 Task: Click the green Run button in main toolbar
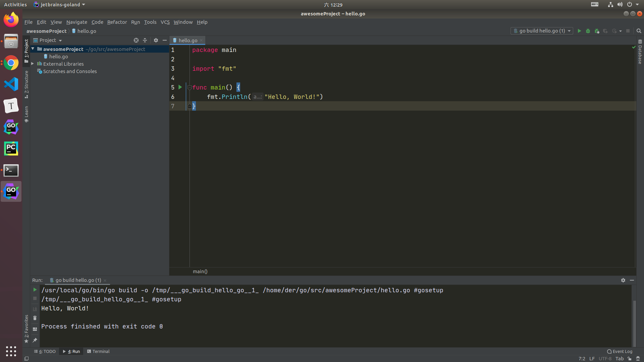579,31
